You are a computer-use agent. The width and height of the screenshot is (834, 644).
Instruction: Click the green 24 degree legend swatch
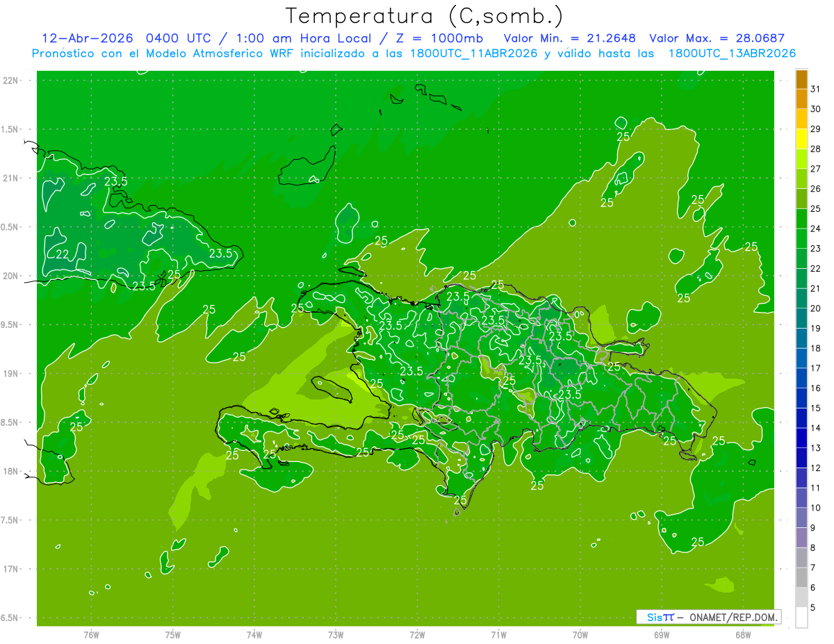coord(801,218)
